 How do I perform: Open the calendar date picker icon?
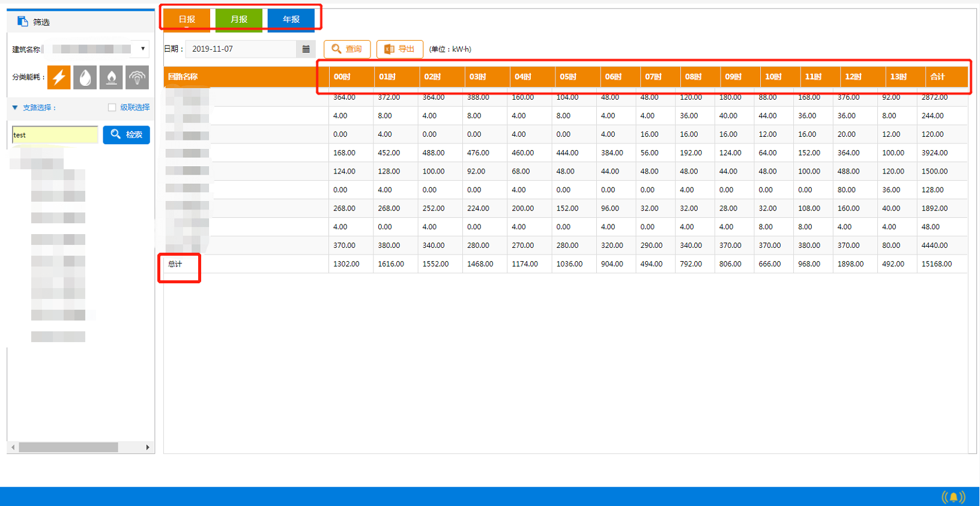pyautogui.click(x=306, y=49)
